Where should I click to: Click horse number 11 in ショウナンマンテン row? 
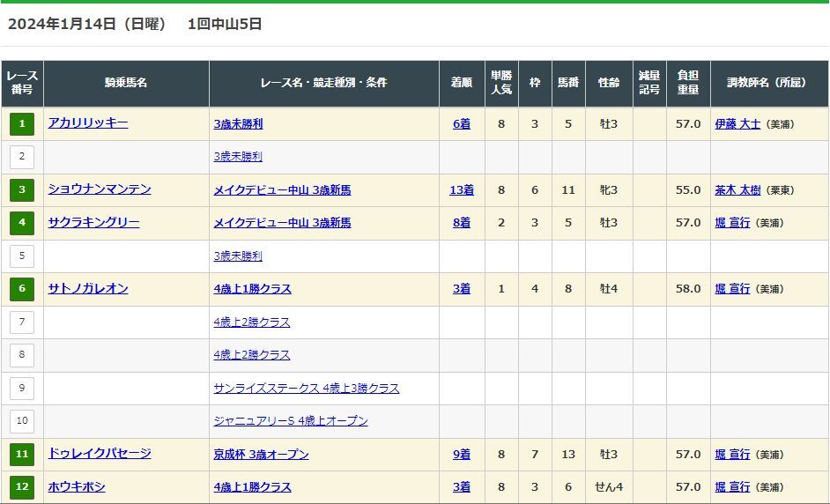[568, 189]
